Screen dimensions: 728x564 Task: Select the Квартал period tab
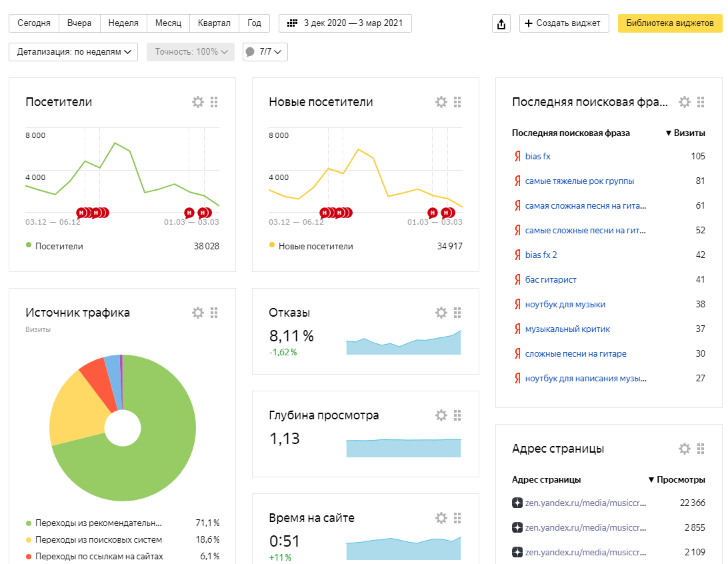point(214,23)
